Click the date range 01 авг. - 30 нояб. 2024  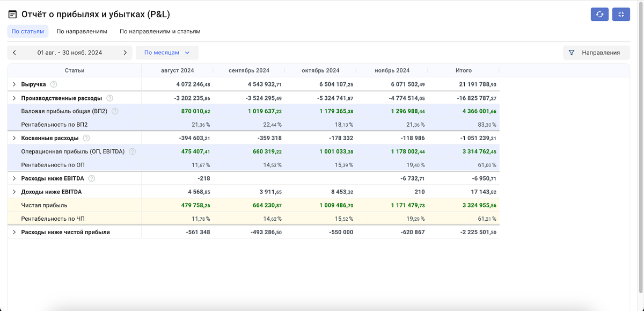click(70, 53)
